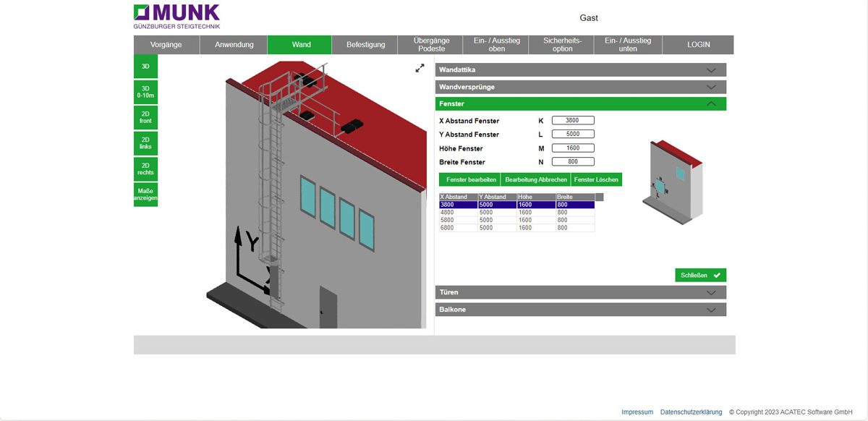
Task: Click the Fenster bearbeiten button
Action: (x=470, y=179)
